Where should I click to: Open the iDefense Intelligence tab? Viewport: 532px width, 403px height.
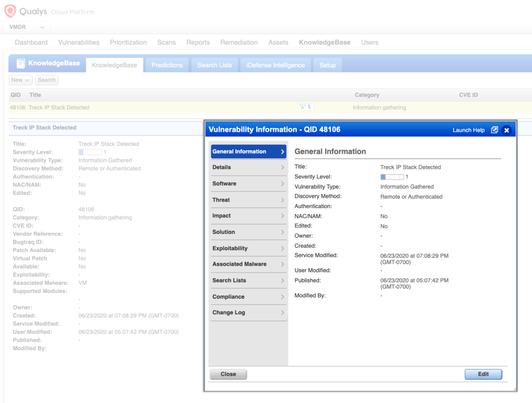click(x=275, y=65)
